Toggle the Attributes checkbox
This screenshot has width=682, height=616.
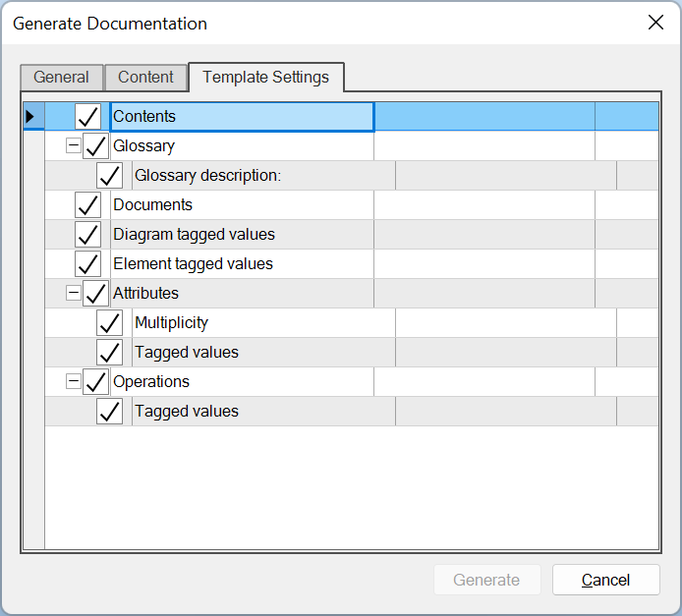pyautogui.click(x=96, y=294)
